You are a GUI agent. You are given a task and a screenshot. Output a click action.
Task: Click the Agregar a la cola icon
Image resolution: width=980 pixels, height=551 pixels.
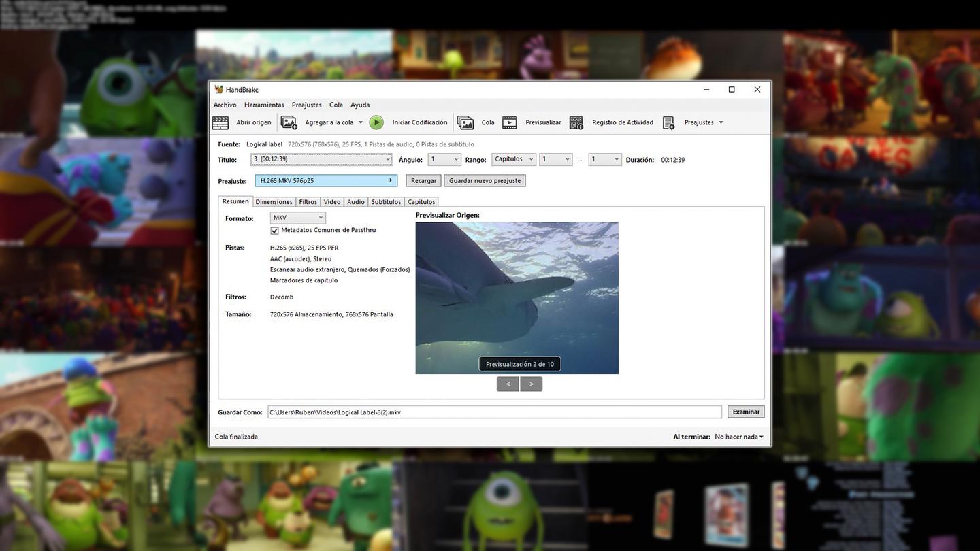[289, 123]
